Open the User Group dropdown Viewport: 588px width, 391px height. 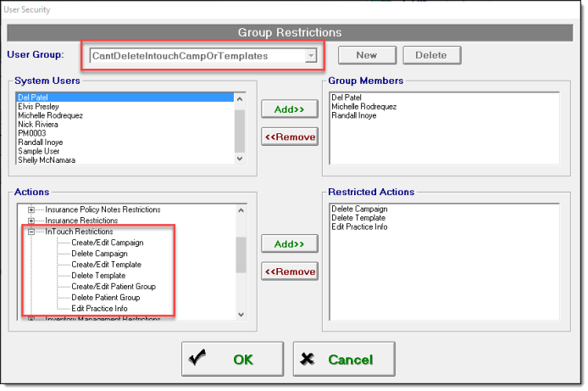311,56
